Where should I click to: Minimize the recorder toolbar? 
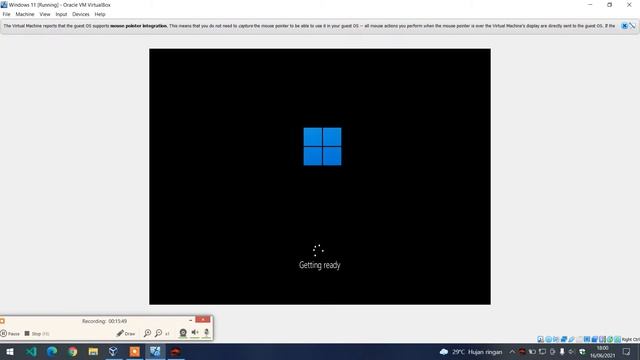pos(190,320)
